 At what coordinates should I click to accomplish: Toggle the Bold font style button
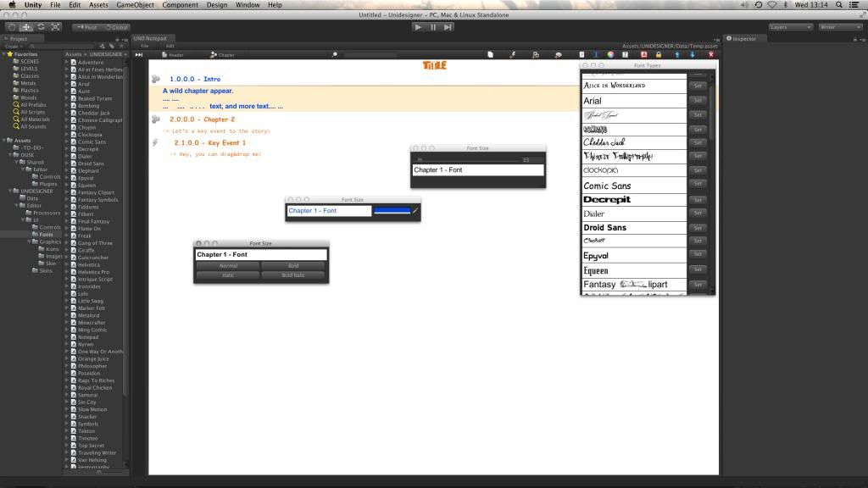tap(293, 266)
